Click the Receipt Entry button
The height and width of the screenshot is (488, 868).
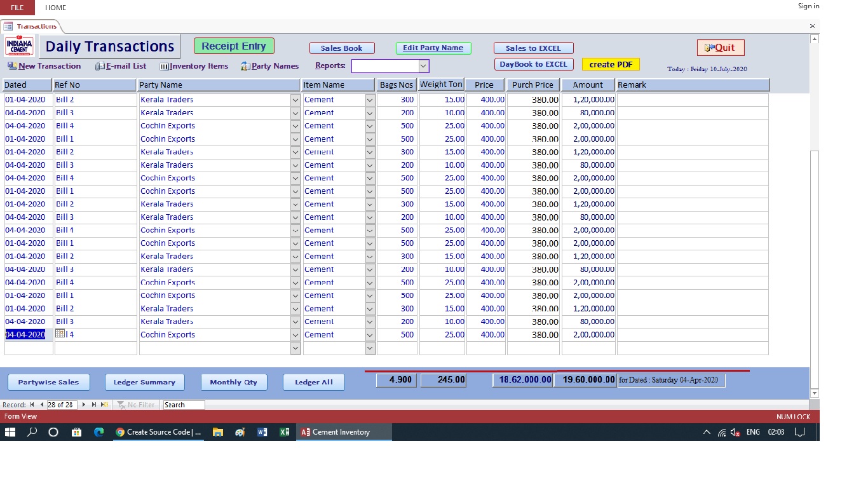[234, 46]
